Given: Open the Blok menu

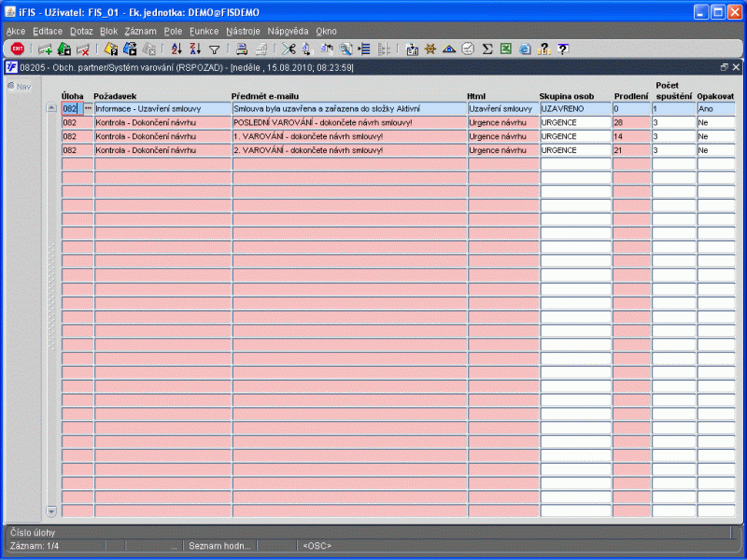Looking at the screenshot, I should [108, 32].
